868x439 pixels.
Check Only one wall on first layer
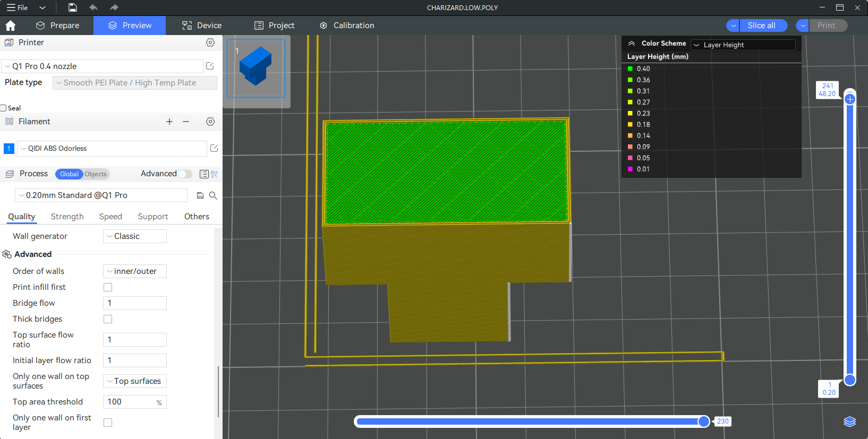108,423
